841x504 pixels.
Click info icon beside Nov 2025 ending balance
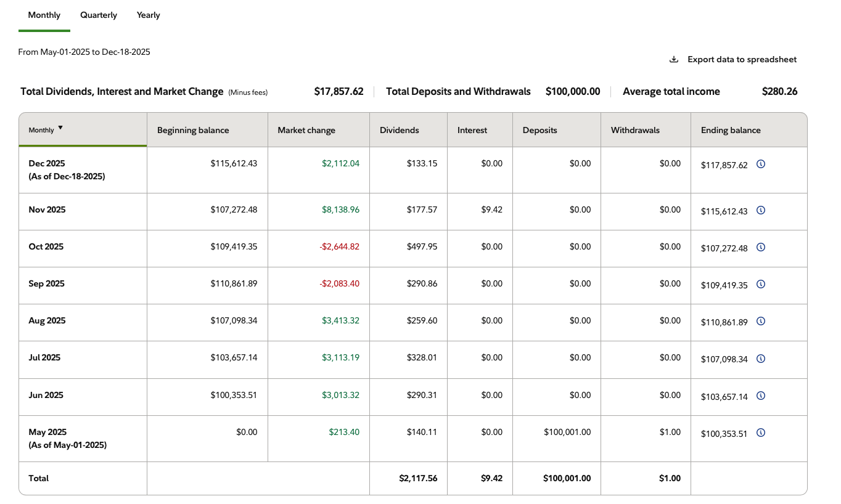(760, 211)
